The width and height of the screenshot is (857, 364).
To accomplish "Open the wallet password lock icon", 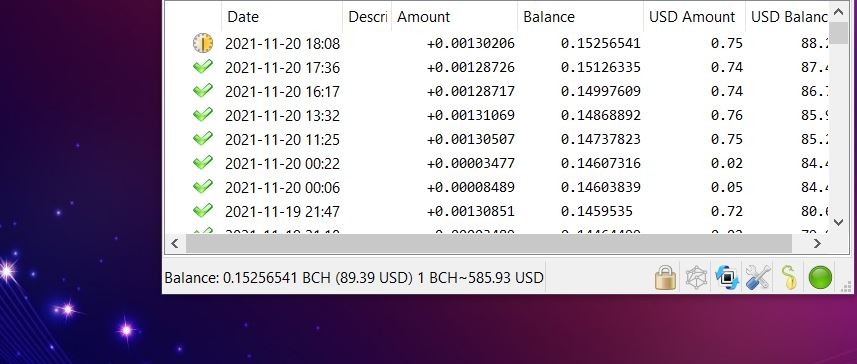I will tap(665, 277).
